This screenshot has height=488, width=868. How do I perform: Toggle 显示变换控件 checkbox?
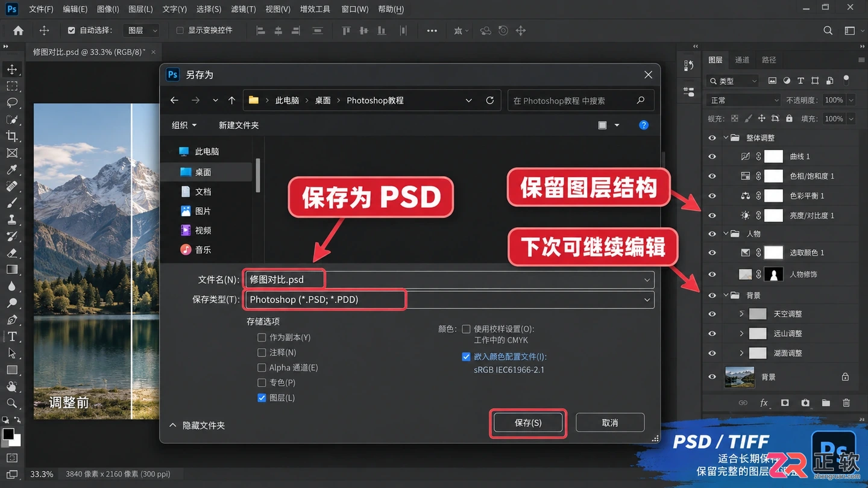pyautogui.click(x=180, y=30)
